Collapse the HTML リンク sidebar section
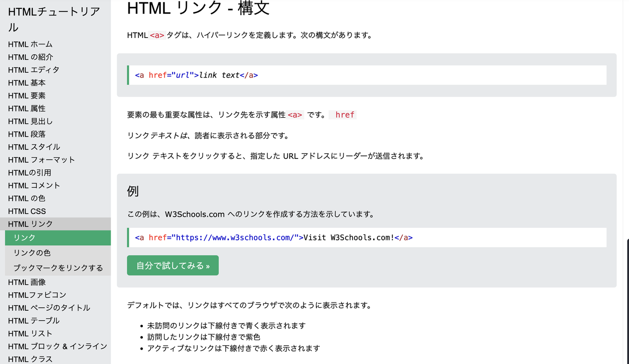Image resolution: width=629 pixels, height=364 pixels. tap(30, 224)
